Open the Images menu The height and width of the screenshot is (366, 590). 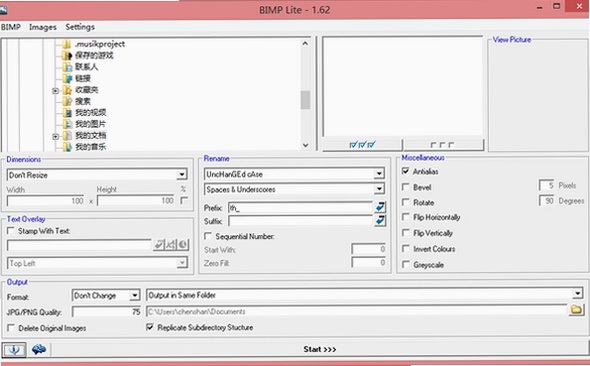pyautogui.click(x=43, y=27)
